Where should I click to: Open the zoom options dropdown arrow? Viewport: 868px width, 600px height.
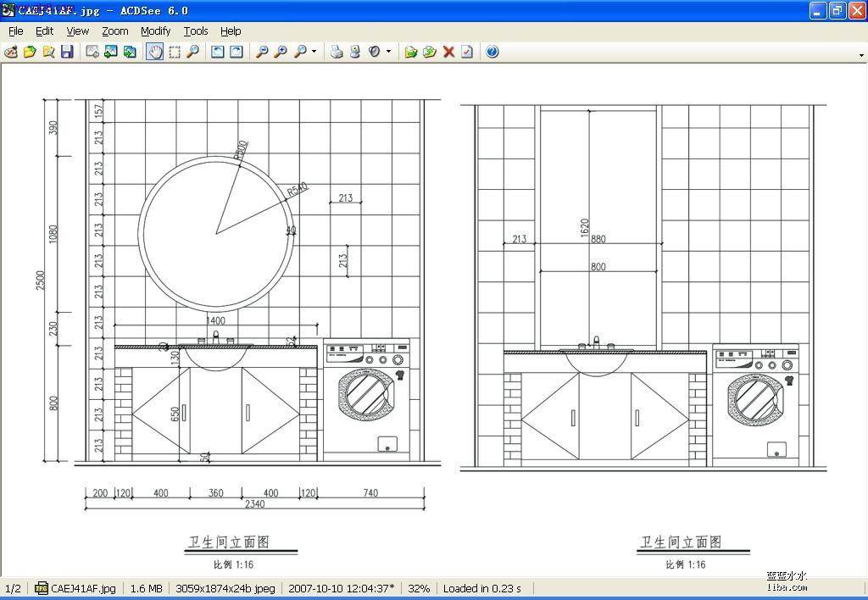coord(314,52)
